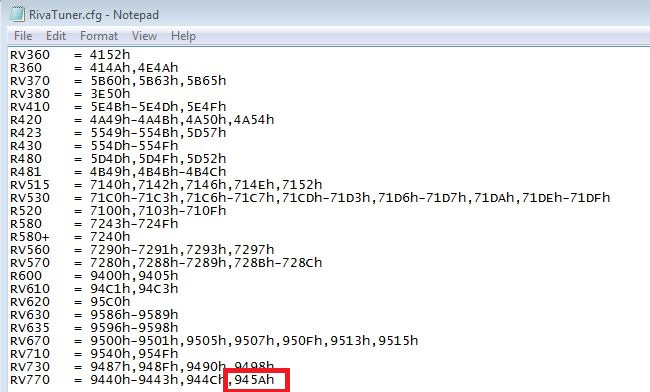
Task: Click the value 9487h on the RV730 line
Action: coord(110,367)
